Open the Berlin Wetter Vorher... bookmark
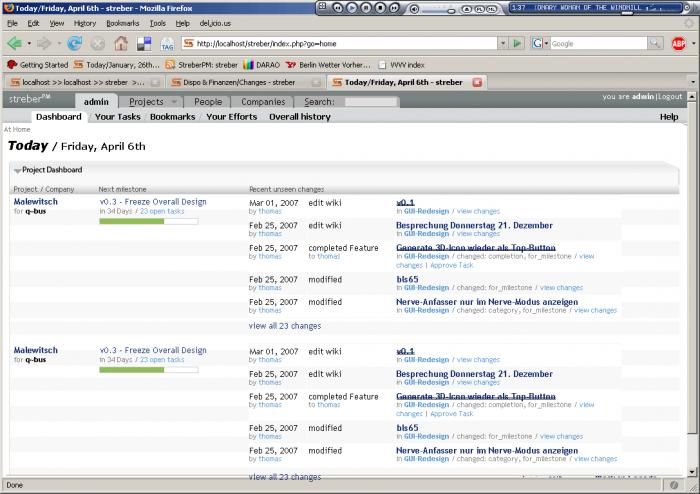The image size is (700, 494). click(x=328, y=65)
